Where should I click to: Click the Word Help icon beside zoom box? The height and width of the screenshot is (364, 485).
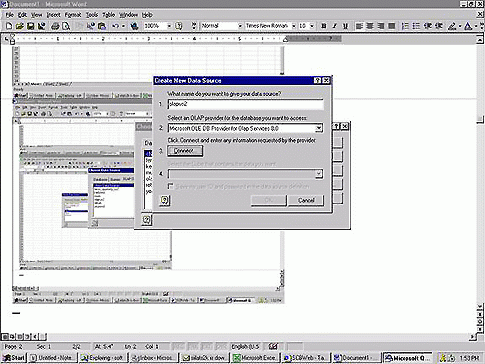[179, 26]
